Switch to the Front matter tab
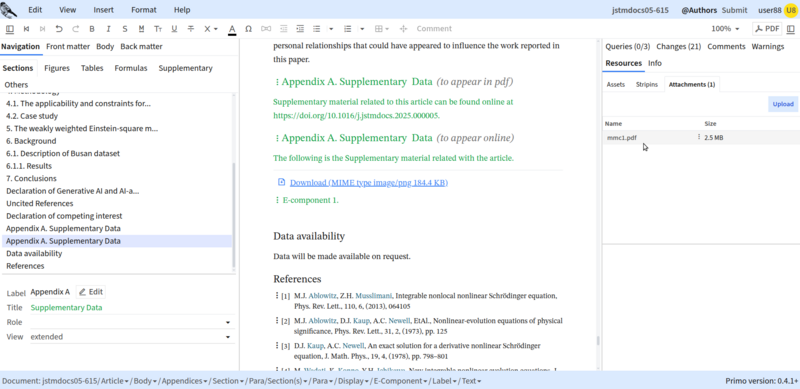This screenshot has height=389, width=800. pyautogui.click(x=68, y=46)
